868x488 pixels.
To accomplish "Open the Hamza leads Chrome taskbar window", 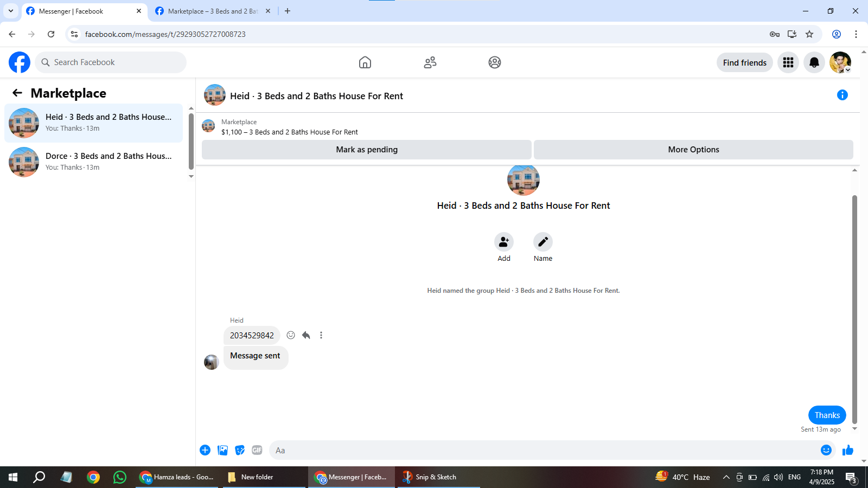I will [x=177, y=477].
